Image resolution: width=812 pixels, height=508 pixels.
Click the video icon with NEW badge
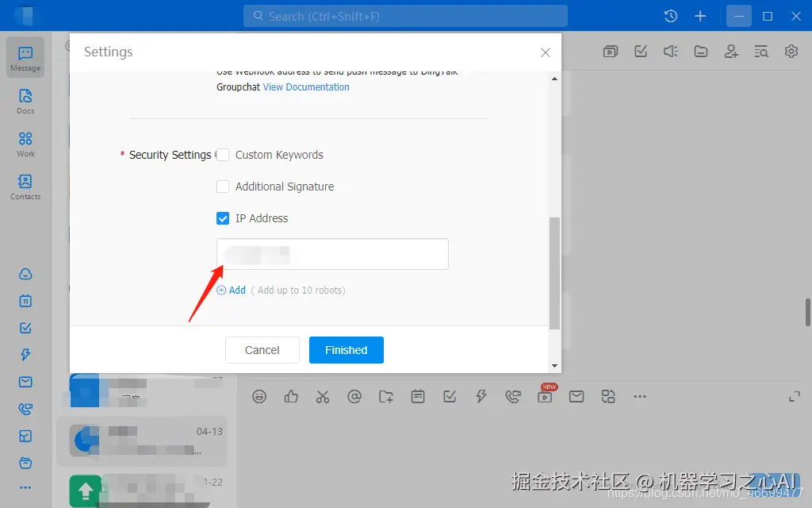[546, 395]
